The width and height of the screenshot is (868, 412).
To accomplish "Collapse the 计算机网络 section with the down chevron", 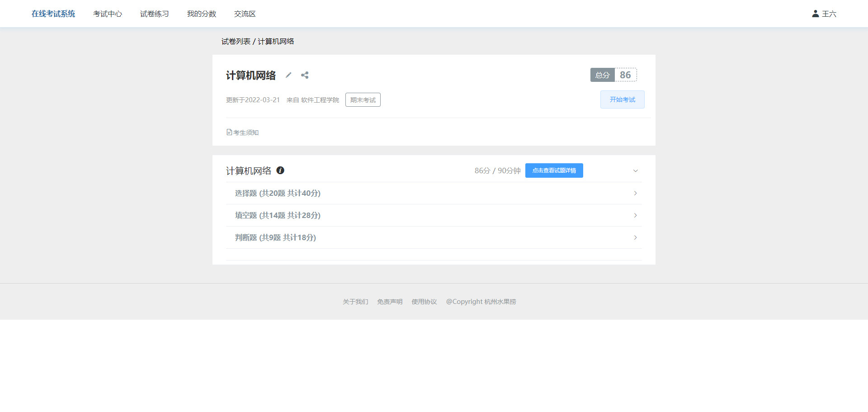I will 635,170.
